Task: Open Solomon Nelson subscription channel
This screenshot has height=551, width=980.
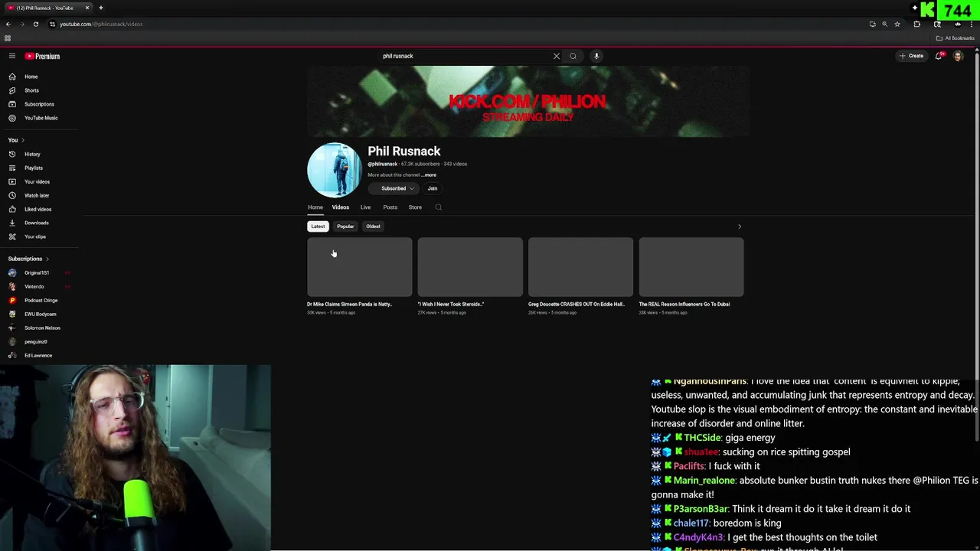Action: tap(42, 328)
